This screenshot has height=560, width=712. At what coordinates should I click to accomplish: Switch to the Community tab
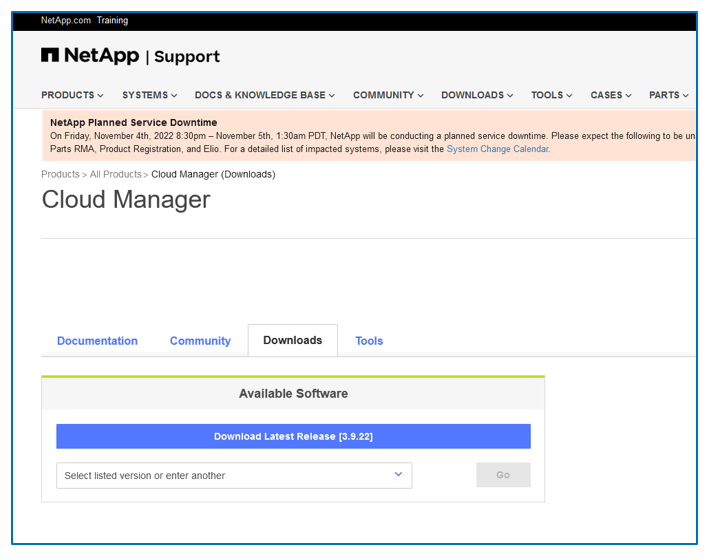[200, 341]
